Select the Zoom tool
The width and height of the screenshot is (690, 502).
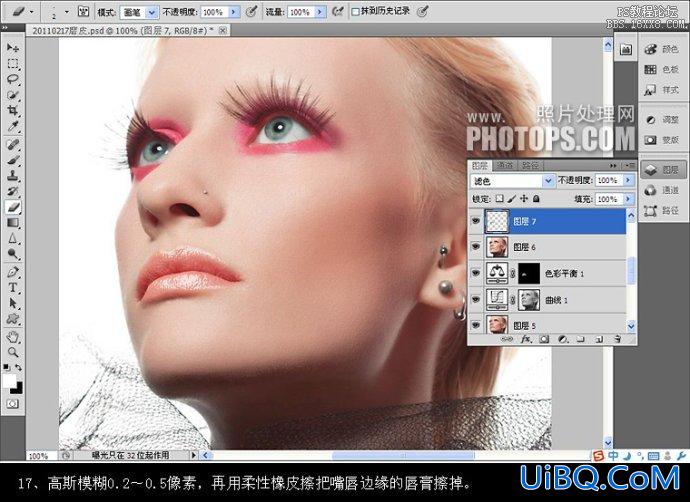point(13,352)
